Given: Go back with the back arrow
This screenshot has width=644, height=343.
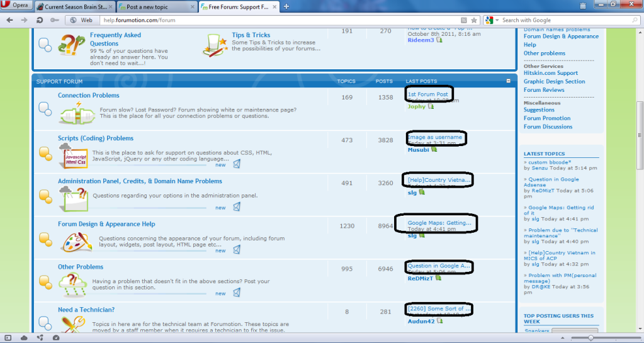Looking at the screenshot, I should coord(10,20).
